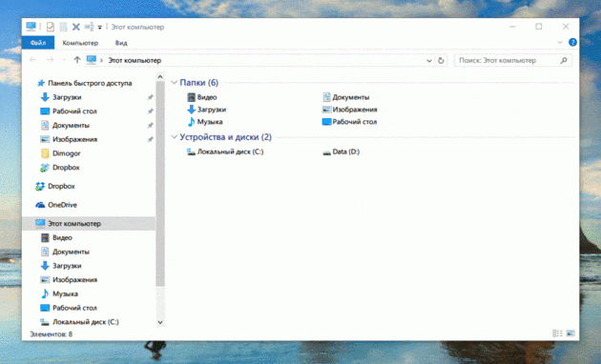Image resolution: width=601 pixels, height=364 pixels.
Task: Collapse the Папки (6) group
Action: click(x=174, y=82)
